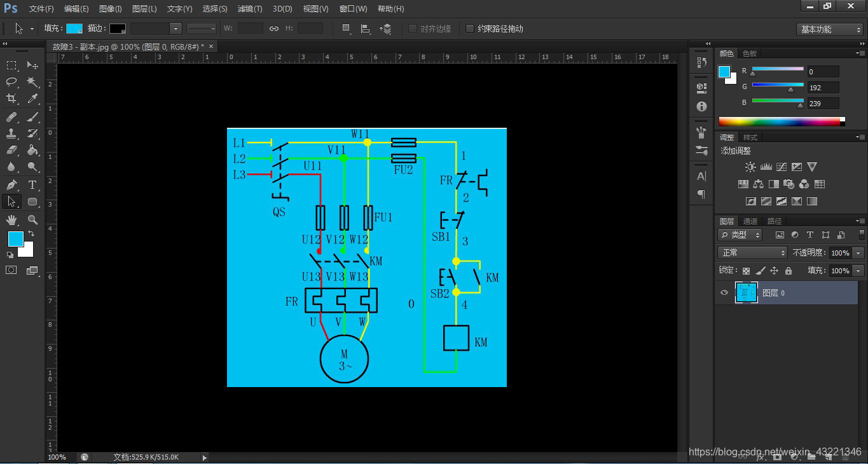Select the Rounded Rectangle shape tool
This screenshot has height=464, width=868.
coord(32,201)
